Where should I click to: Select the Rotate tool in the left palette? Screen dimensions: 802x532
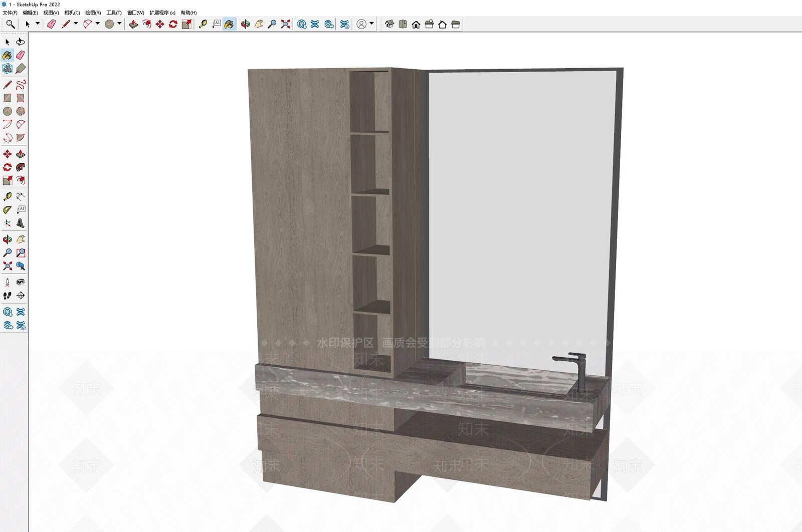click(8, 167)
